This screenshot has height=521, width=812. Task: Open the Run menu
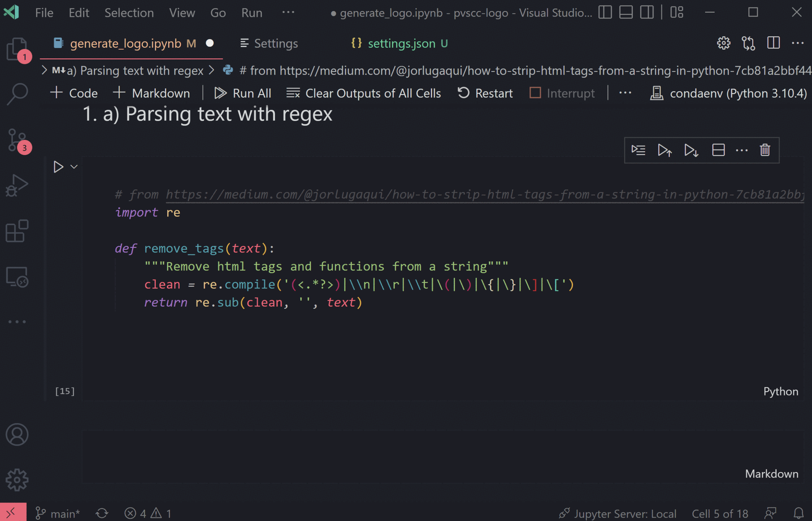[x=252, y=13]
